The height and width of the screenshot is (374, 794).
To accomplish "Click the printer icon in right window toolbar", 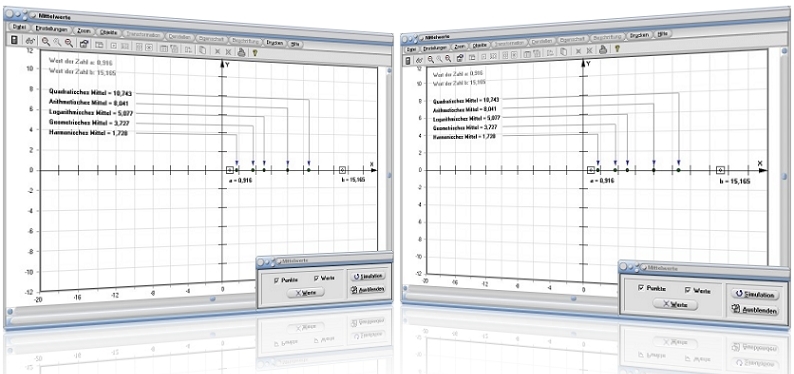I will click(604, 50).
